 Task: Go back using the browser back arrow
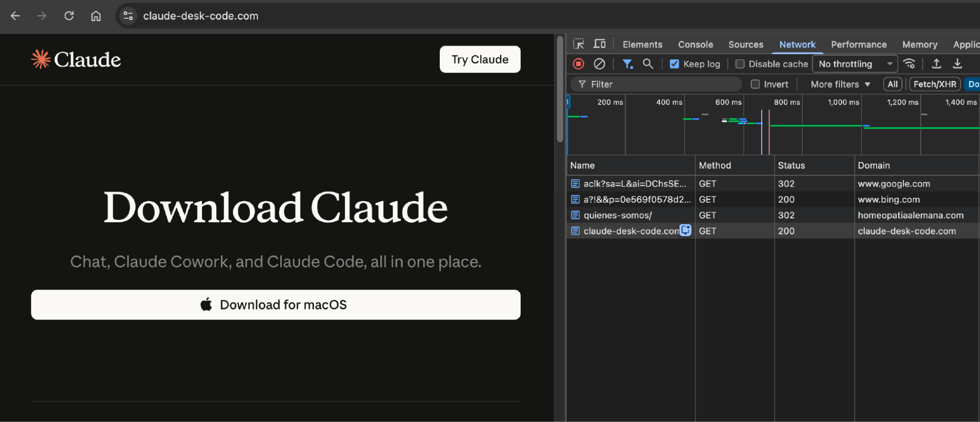click(x=15, y=16)
